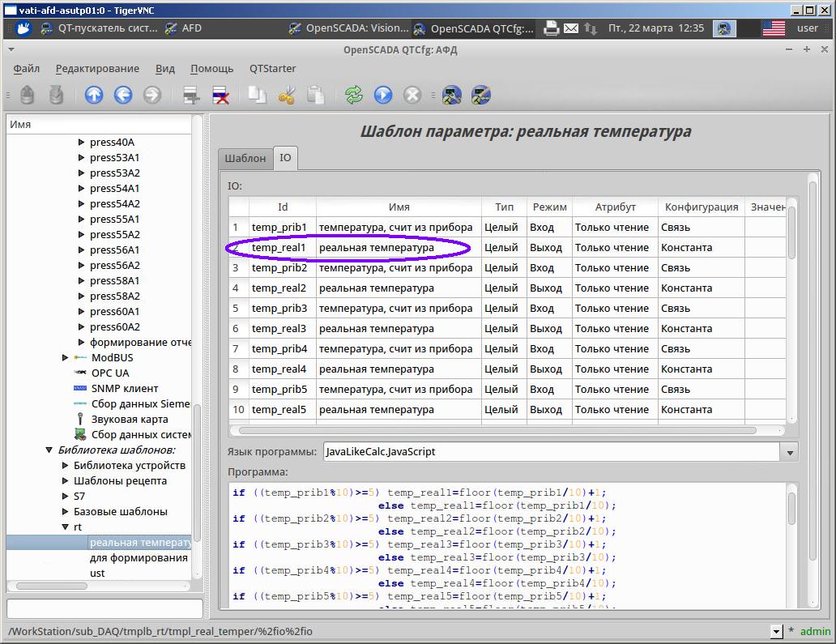Open the program language combo box
The image size is (836, 644).
point(788,452)
